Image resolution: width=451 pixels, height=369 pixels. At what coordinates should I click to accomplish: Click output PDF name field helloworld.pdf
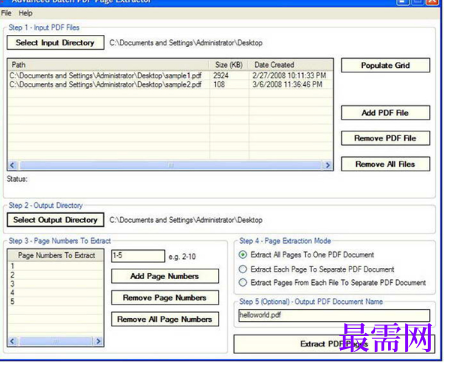click(x=334, y=315)
